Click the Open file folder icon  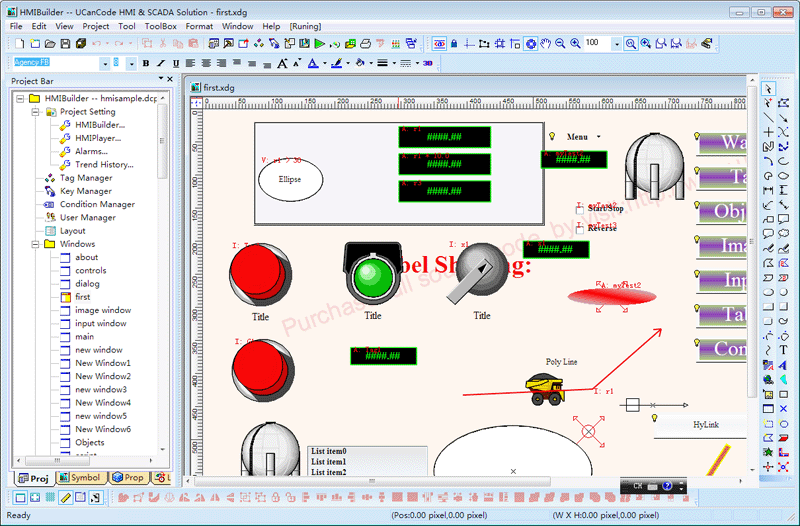pos(51,44)
